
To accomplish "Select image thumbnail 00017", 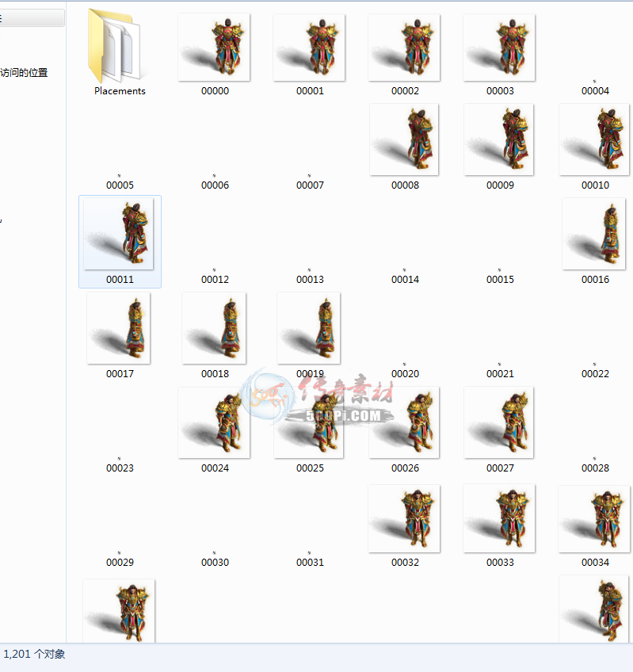I will pos(119,328).
